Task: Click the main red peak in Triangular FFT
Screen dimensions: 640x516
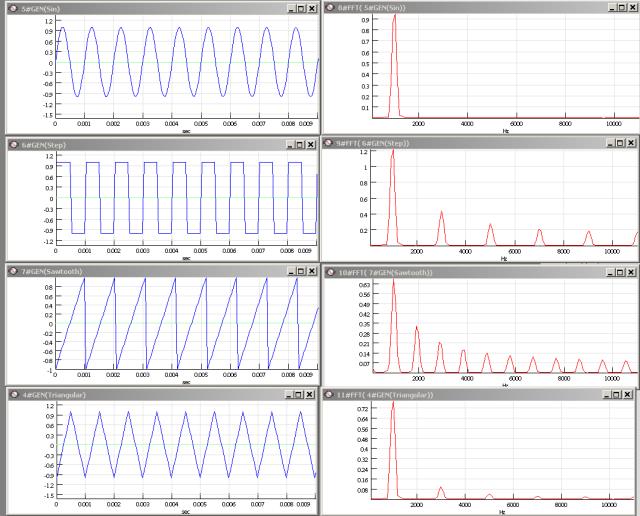Action: [x=393, y=449]
